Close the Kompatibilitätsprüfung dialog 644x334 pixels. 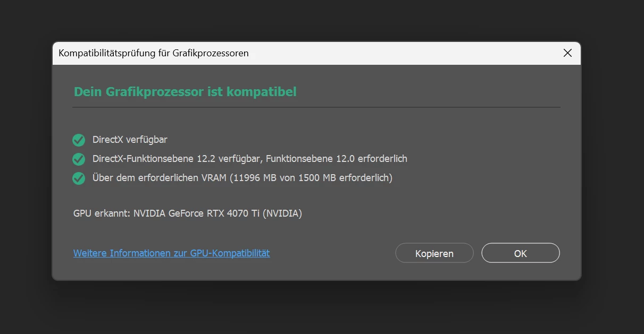[x=567, y=53]
